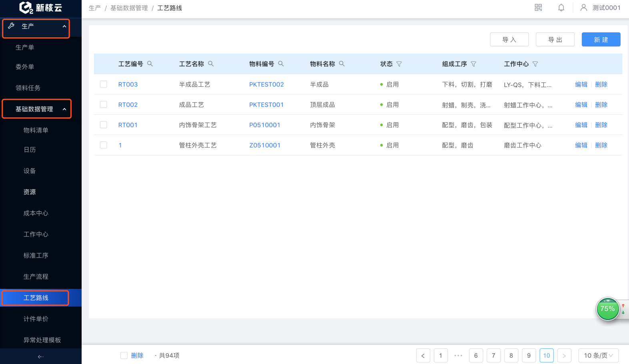This screenshot has width=629, height=364.
Task: Open 工作中心 menu item
Action: click(x=36, y=234)
